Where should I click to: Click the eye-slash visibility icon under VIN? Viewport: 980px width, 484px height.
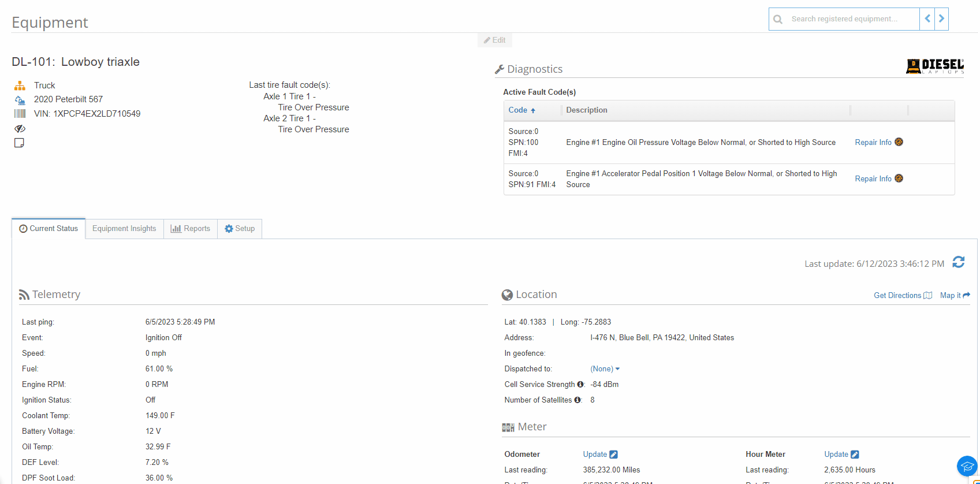tap(20, 128)
